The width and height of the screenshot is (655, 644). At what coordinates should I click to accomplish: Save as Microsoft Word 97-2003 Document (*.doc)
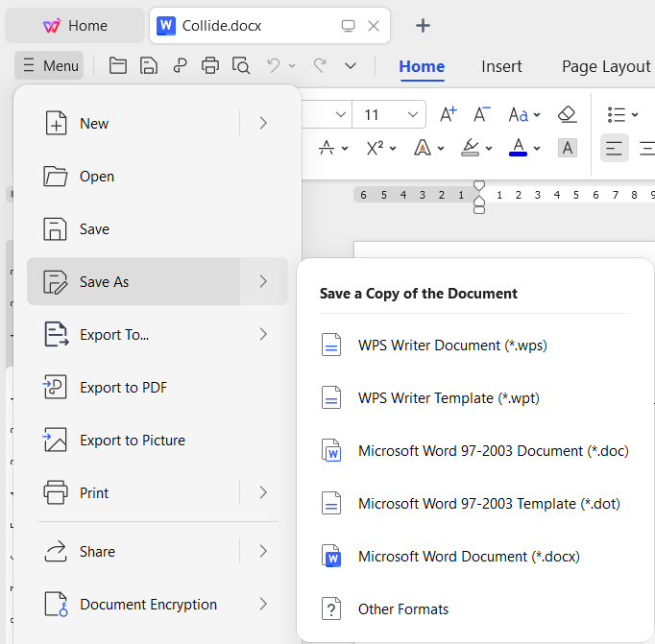click(475, 451)
